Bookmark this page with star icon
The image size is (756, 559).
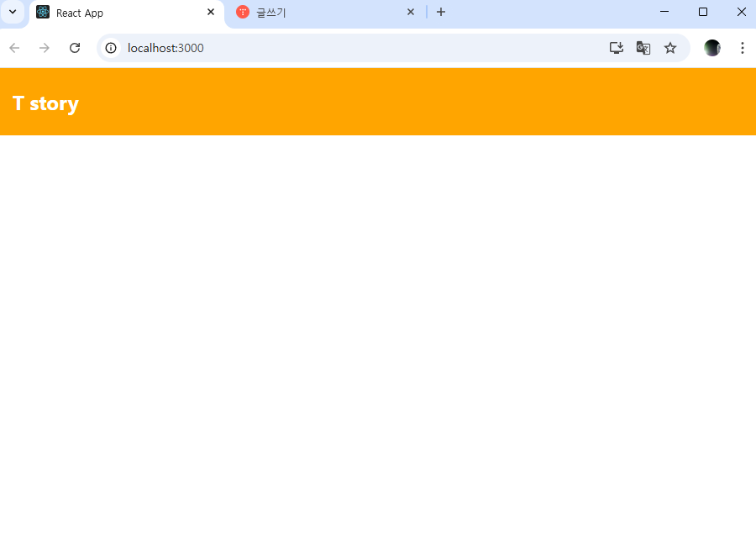(x=670, y=48)
